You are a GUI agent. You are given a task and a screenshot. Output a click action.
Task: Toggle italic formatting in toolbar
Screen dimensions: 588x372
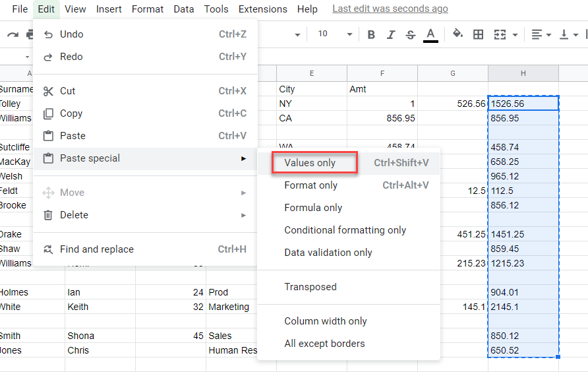[x=391, y=34]
